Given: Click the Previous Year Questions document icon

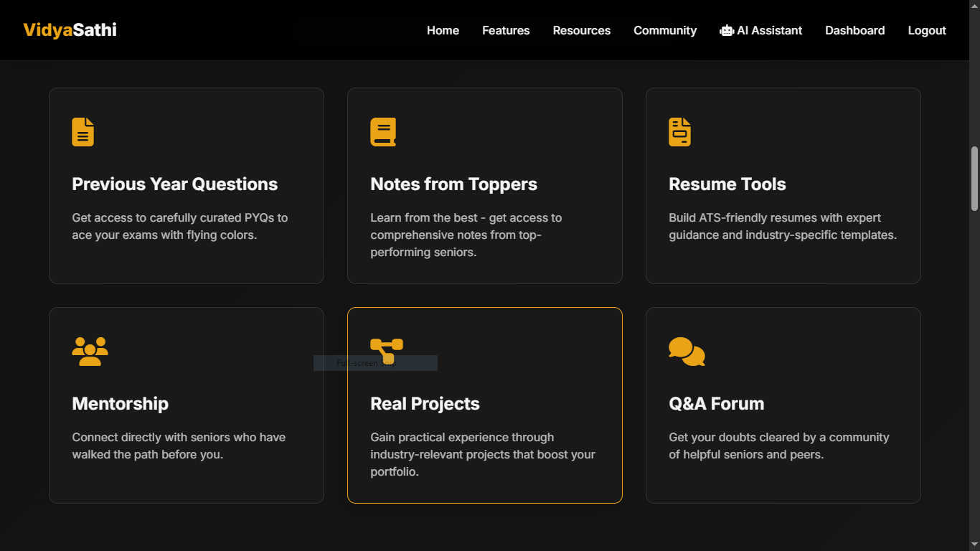Looking at the screenshot, I should click(x=83, y=132).
